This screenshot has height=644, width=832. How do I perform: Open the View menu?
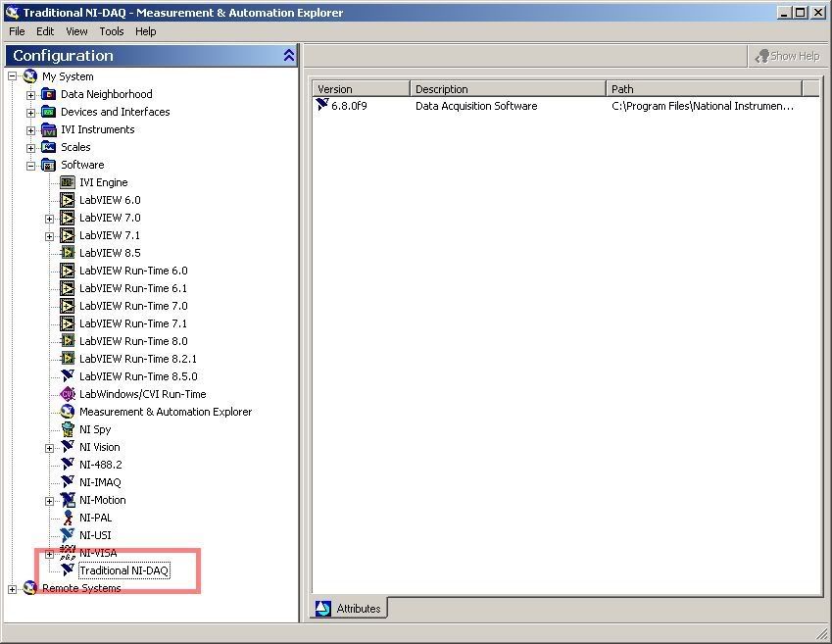tap(77, 31)
